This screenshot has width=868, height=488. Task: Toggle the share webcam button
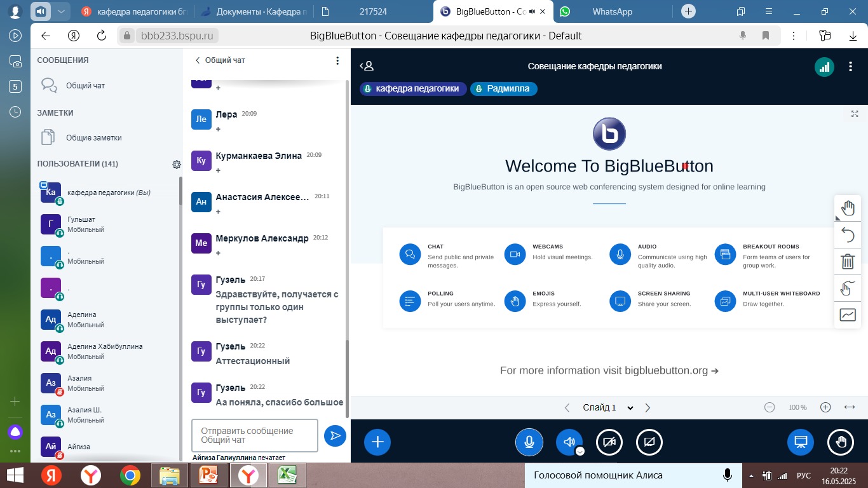[609, 442]
